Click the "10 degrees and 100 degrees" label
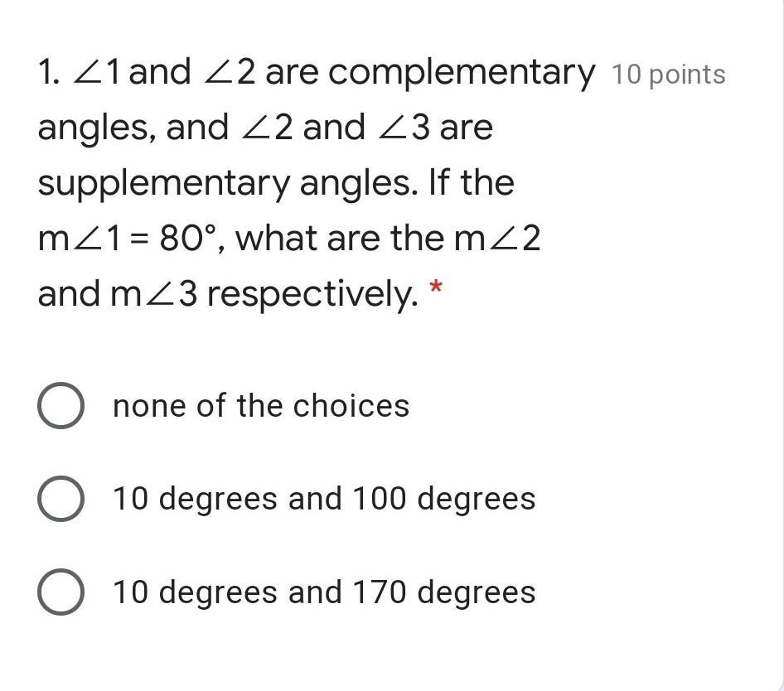 pyautogui.click(x=324, y=499)
